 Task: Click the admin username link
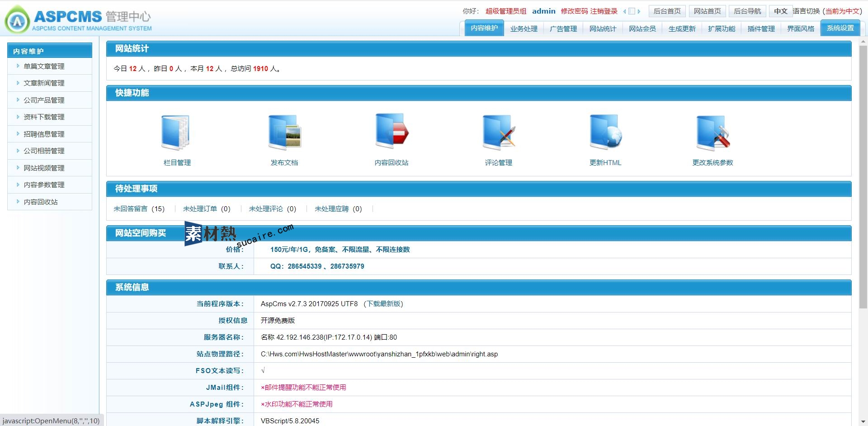tap(544, 11)
